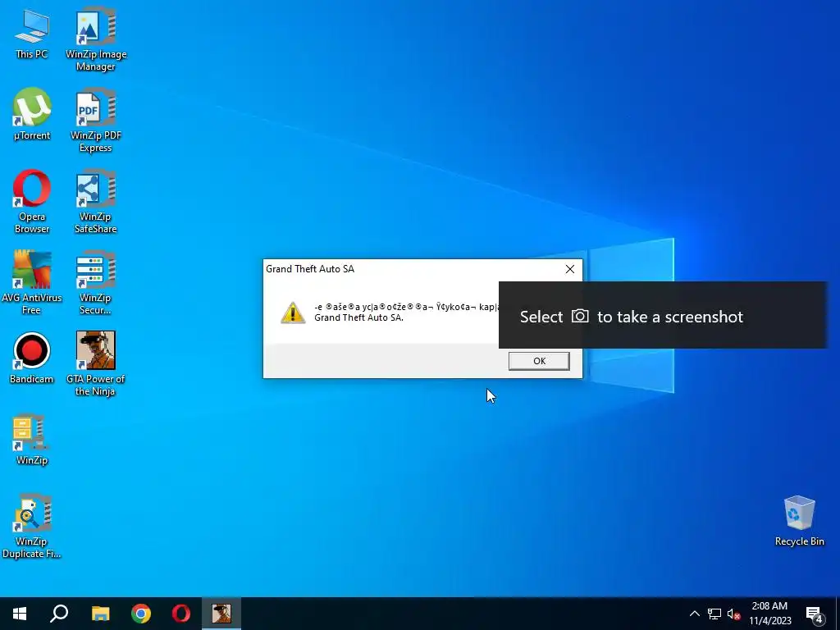
Task: Open the Windows Start menu
Action: coord(20,614)
